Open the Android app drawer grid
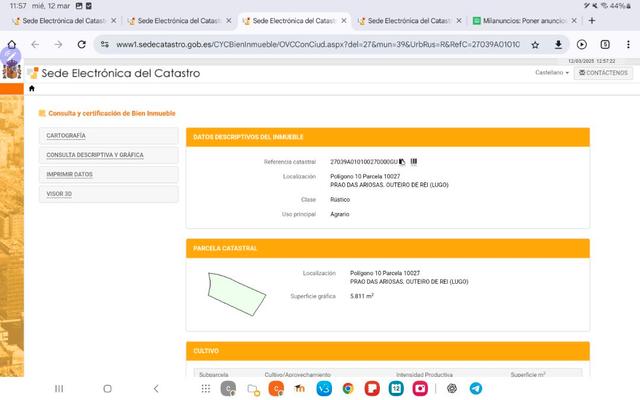 [x=205, y=388]
